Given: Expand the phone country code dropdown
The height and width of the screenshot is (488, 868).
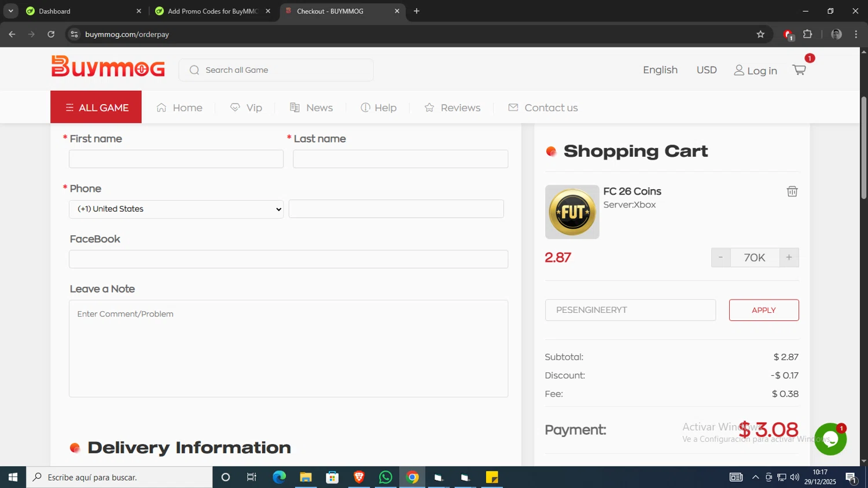Looking at the screenshot, I should point(176,209).
